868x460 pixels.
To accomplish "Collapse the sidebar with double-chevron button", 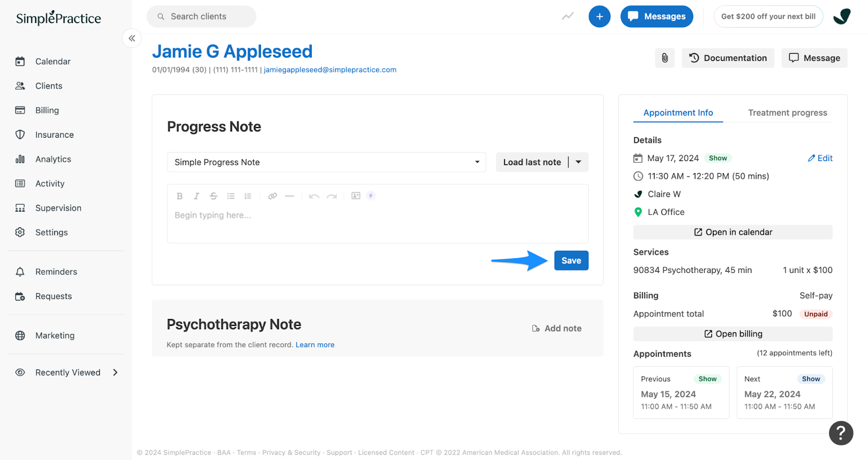I will tap(132, 38).
